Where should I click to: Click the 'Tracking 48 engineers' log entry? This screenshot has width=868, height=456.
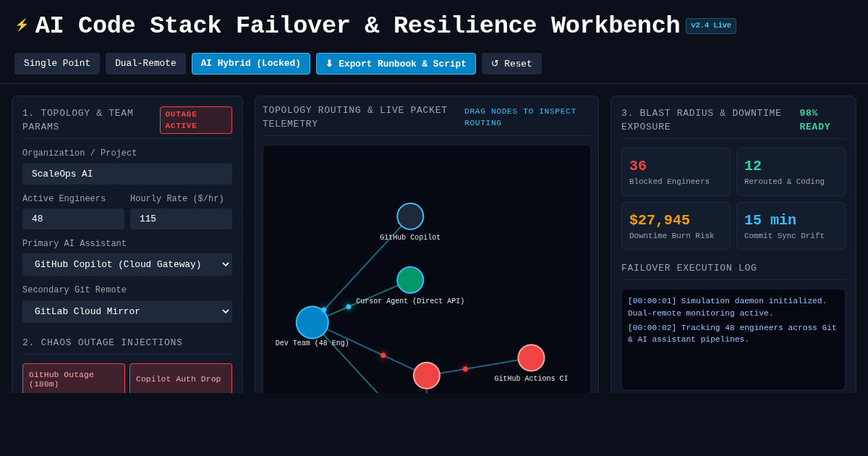click(732, 334)
